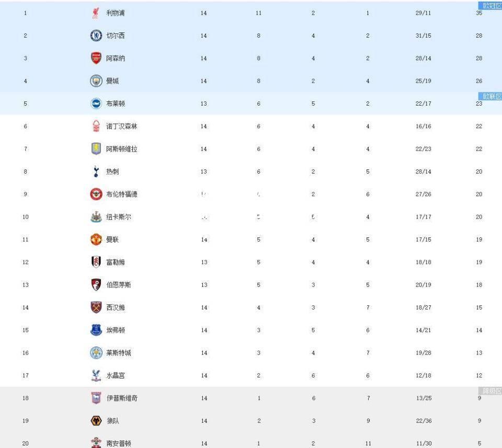
Task: Click the 欧冠区 zone label
Action: tap(490, 5)
